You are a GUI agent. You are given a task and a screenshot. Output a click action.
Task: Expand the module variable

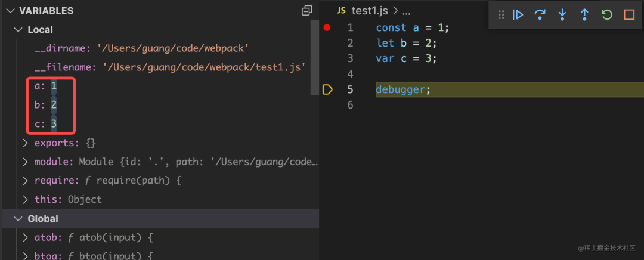click(x=26, y=162)
